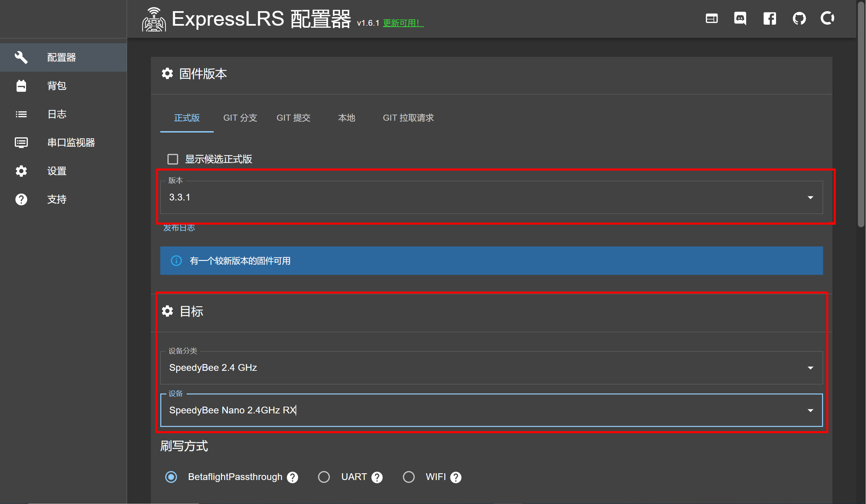Click help icon next to UART
866x504 pixels.
coord(377,477)
